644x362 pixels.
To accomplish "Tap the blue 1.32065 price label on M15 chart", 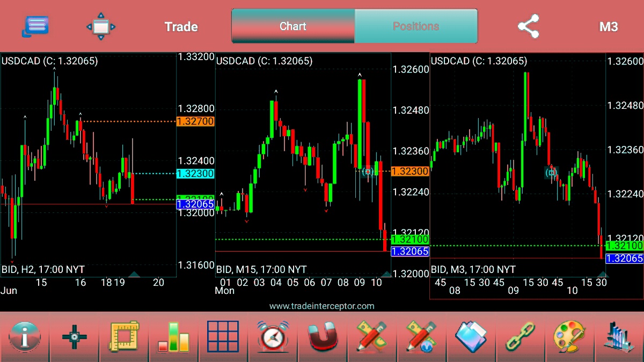I will [x=410, y=252].
